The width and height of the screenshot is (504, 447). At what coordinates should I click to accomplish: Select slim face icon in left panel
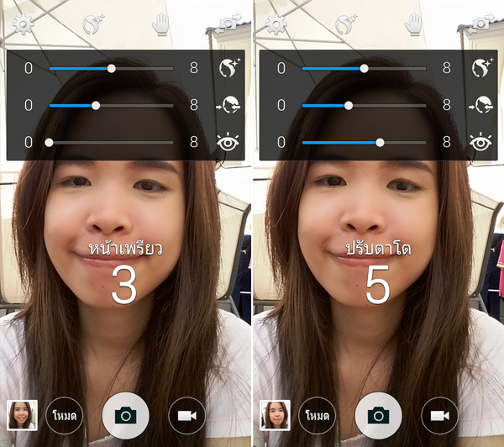[x=228, y=105]
